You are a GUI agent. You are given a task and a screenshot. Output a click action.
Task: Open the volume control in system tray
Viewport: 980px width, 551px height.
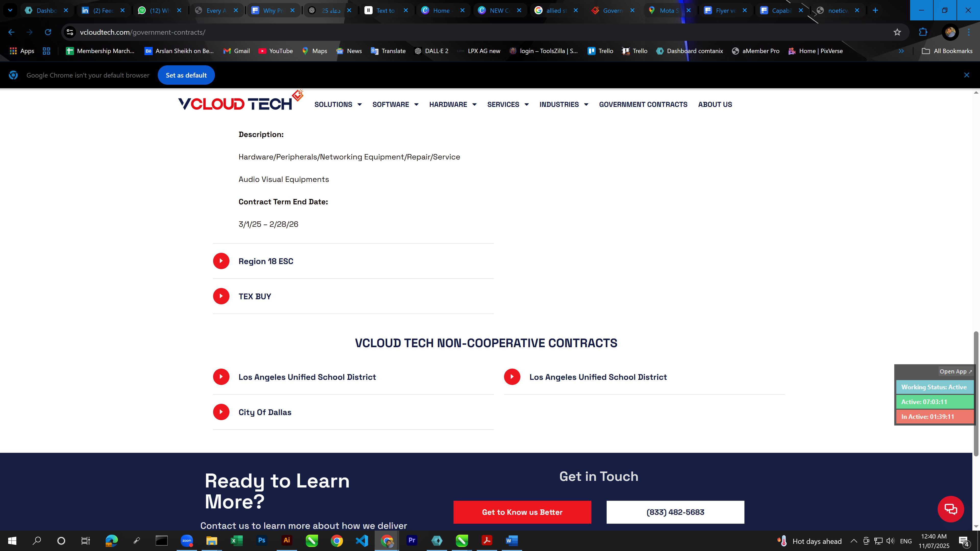tap(890, 541)
